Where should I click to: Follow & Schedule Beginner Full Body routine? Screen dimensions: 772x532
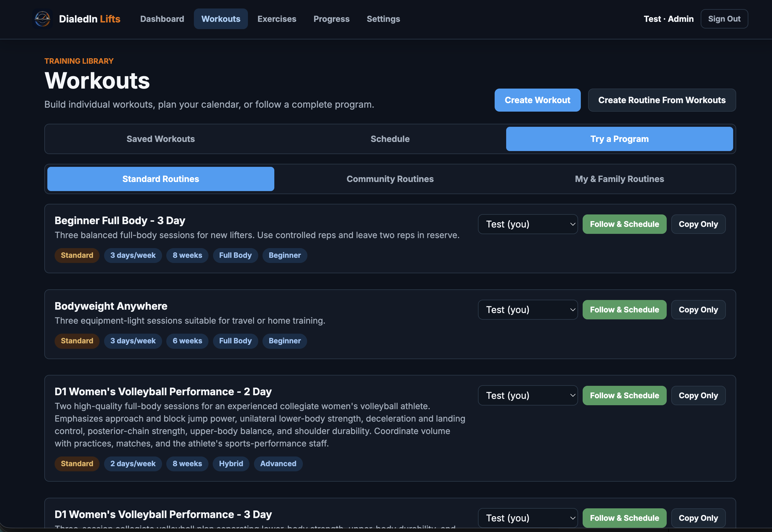click(x=624, y=224)
